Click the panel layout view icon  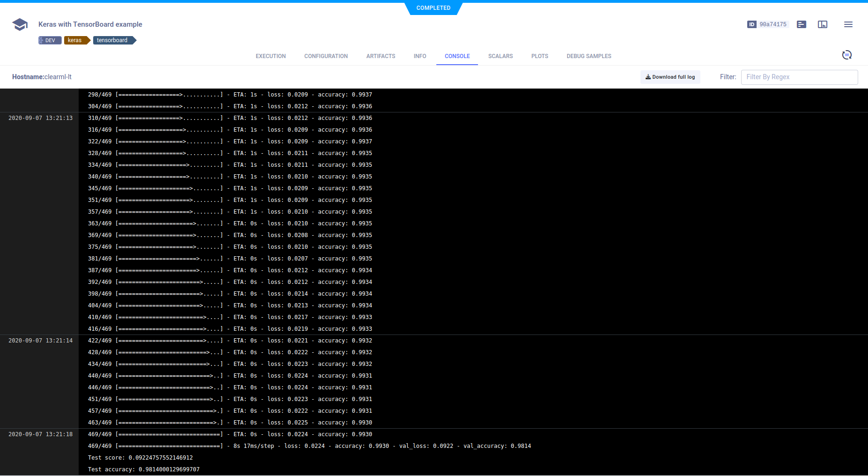(822, 24)
